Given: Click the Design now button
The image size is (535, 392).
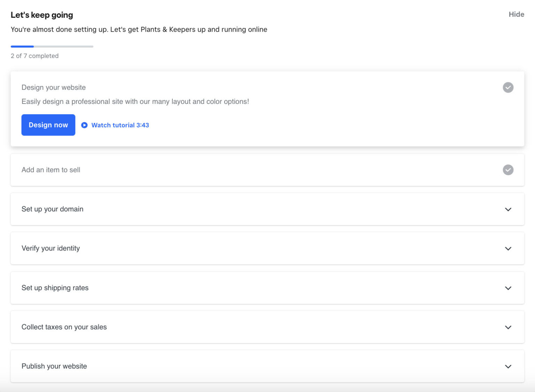Looking at the screenshot, I should pyautogui.click(x=48, y=125).
